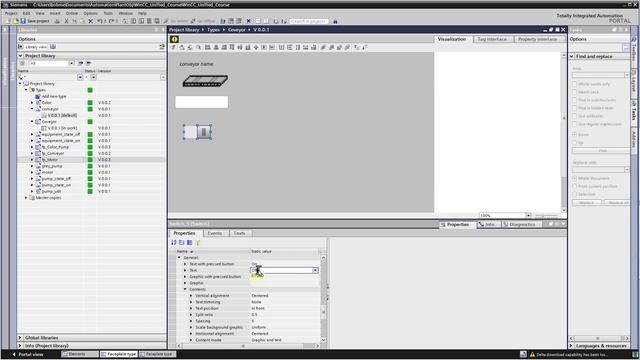640x360 pixels.
Task: Open the zoom percentage dropdown
Action: click(528, 215)
